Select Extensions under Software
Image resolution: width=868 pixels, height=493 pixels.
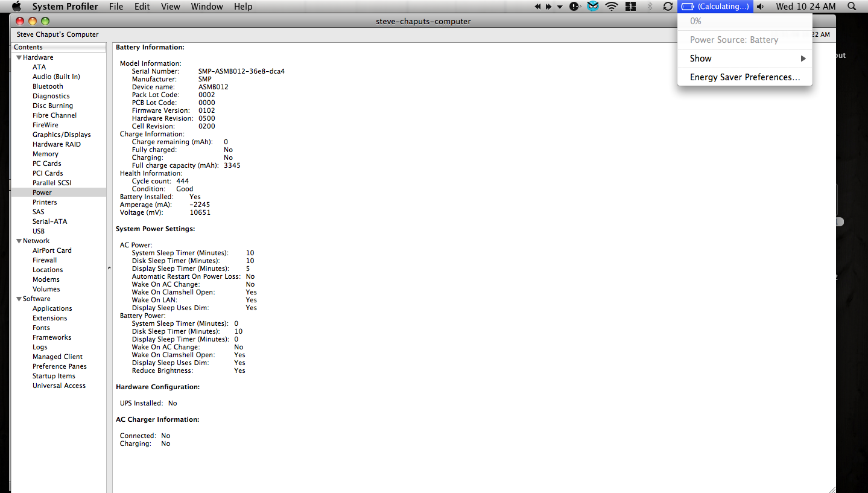[50, 318]
